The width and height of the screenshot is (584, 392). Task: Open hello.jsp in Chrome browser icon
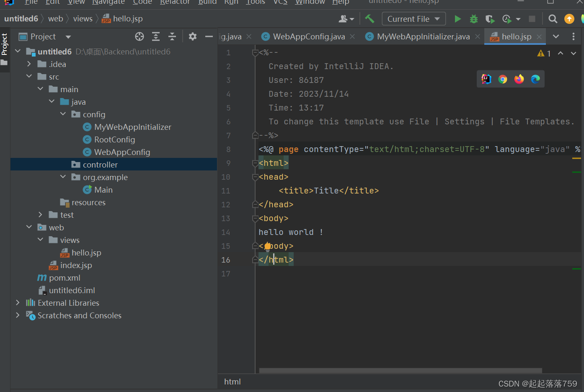503,79
